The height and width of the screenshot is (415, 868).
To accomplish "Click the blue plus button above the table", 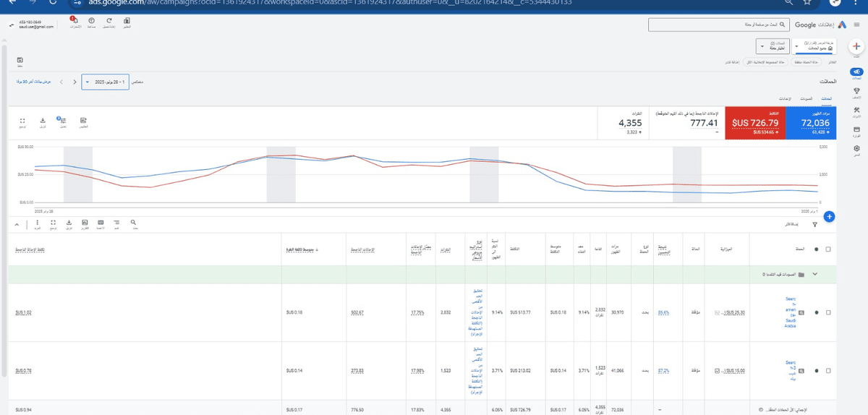I will (x=830, y=216).
